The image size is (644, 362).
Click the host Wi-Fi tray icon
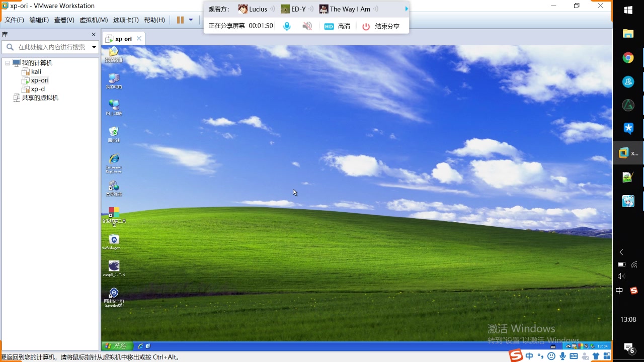point(634,264)
